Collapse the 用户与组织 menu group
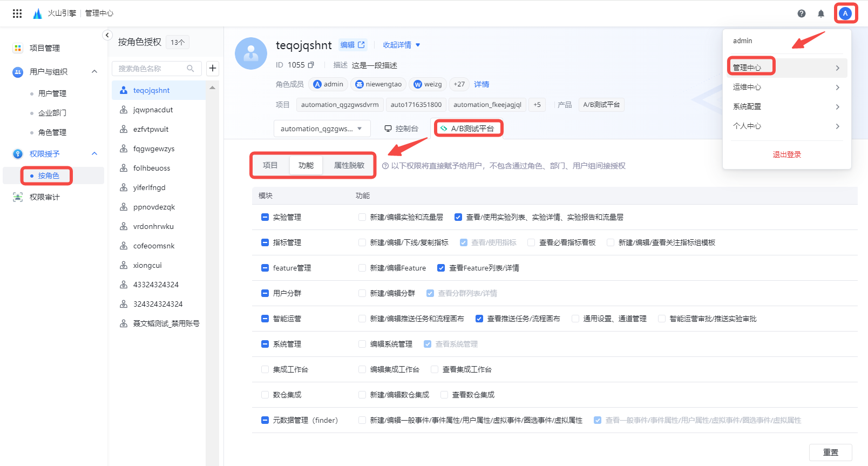 click(x=94, y=71)
